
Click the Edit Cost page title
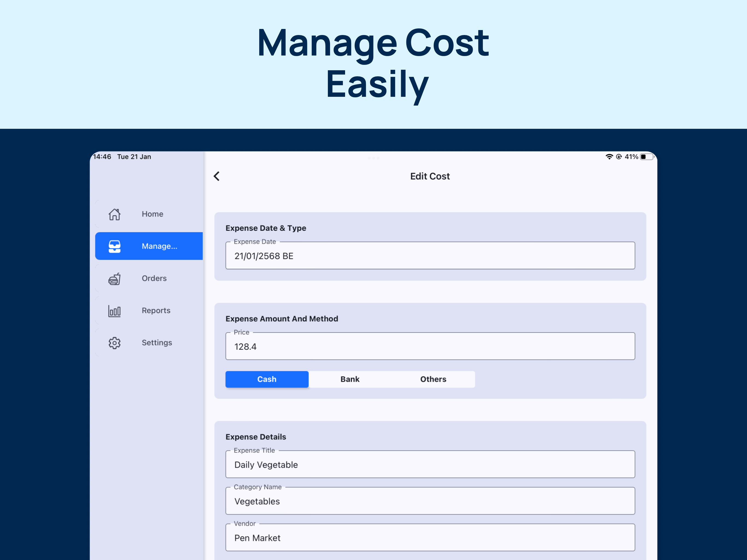[x=430, y=176]
